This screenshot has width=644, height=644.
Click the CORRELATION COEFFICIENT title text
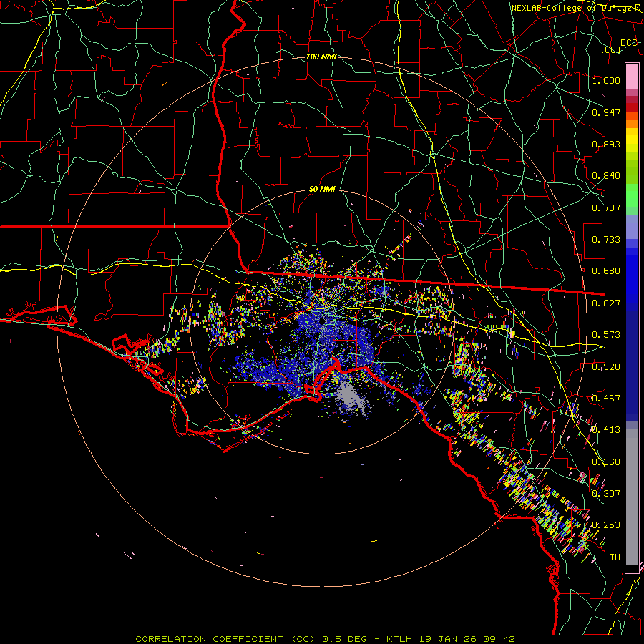click(x=209, y=639)
